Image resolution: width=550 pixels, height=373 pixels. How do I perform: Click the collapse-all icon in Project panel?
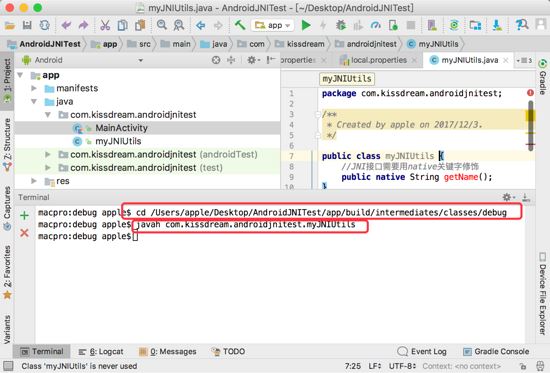(x=231, y=60)
